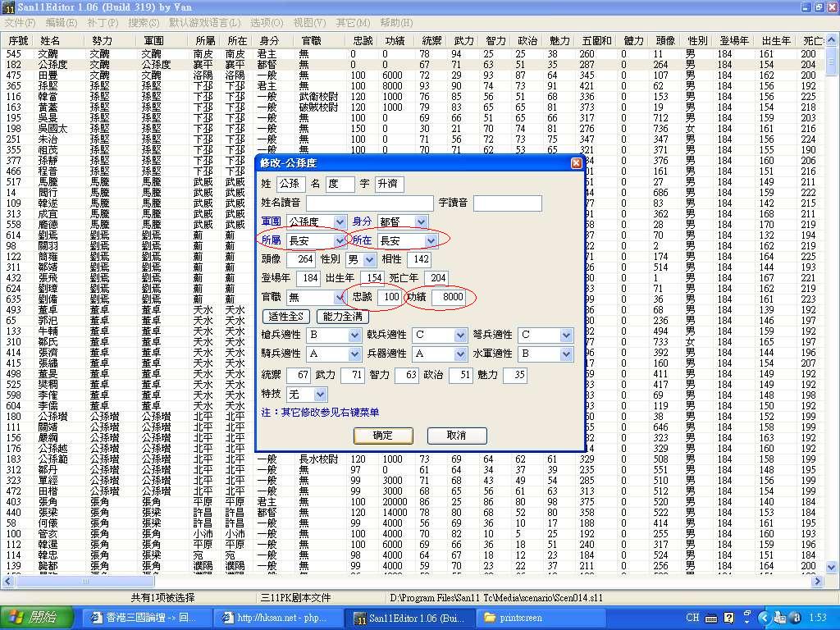Click the 政治 field in the dialog
This screenshot has height=630, width=840.
(x=461, y=375)
